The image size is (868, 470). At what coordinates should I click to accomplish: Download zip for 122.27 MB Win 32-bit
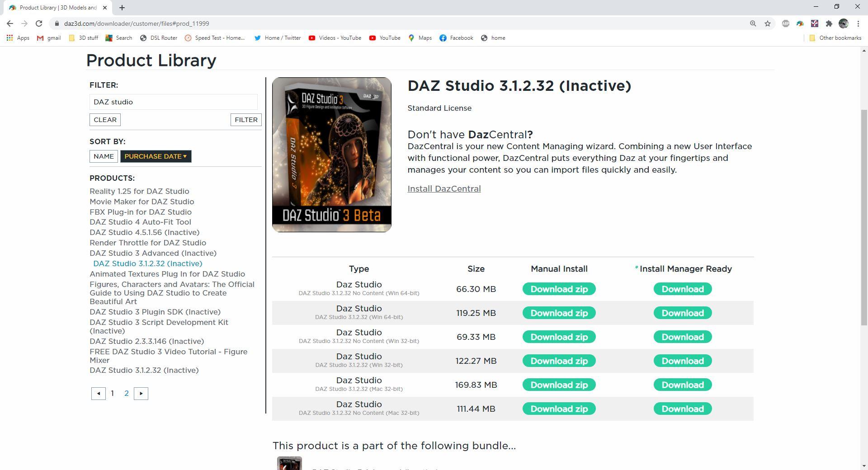pos(559,361)
